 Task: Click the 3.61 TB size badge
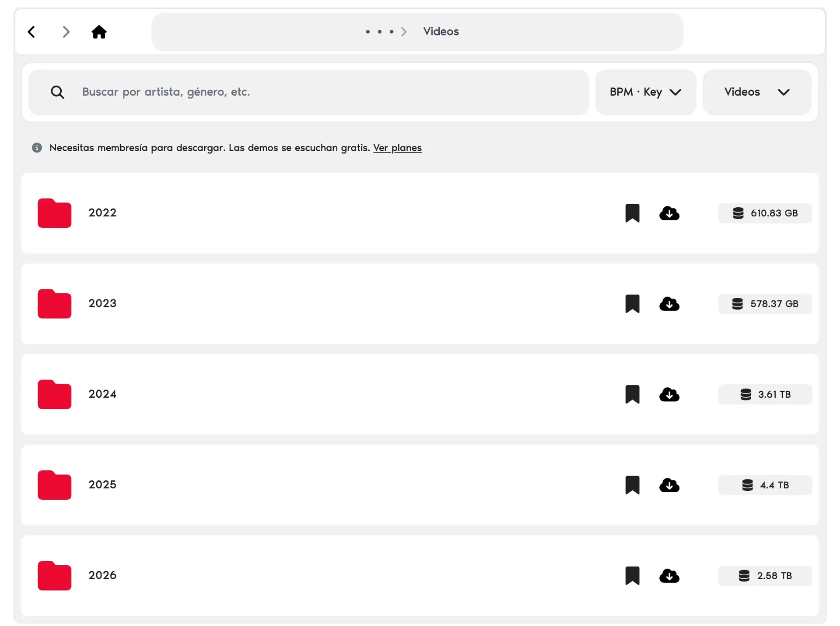coord(765,394)
